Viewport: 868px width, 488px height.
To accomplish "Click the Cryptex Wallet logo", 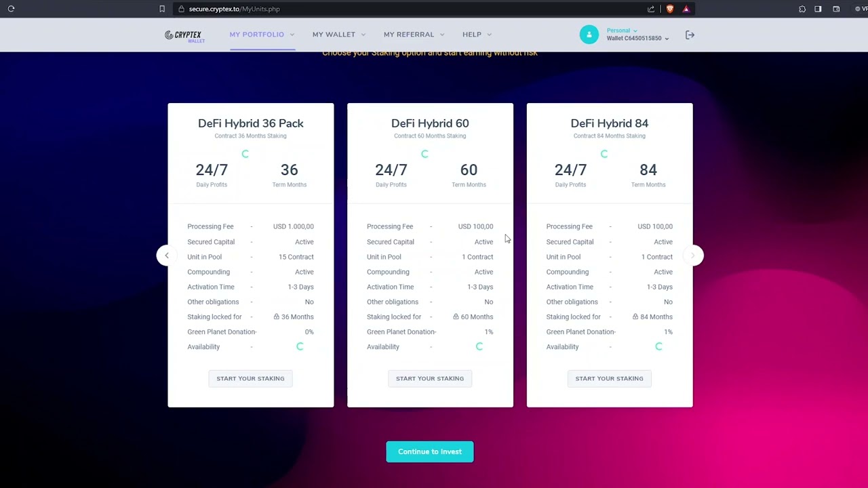I will (x=184, y=36).
